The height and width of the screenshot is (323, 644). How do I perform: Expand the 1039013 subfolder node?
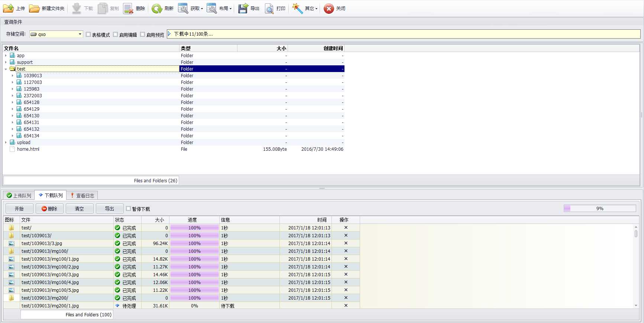13,76
